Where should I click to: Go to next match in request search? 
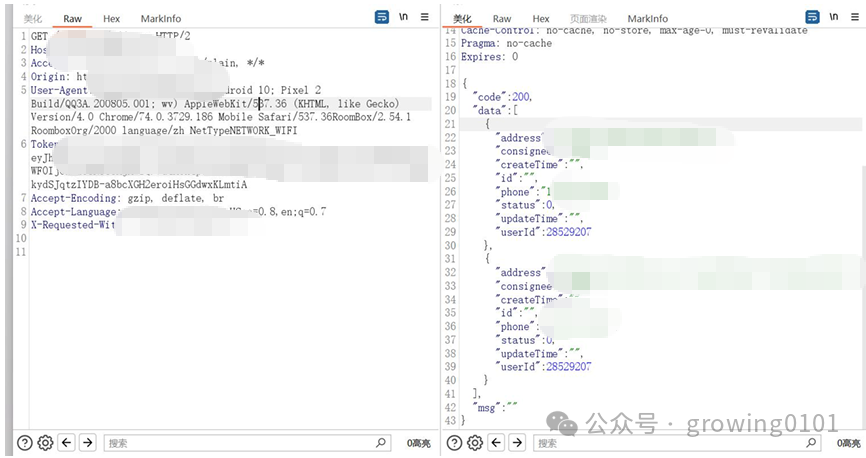pyautogui.click(x=87, y=443)
